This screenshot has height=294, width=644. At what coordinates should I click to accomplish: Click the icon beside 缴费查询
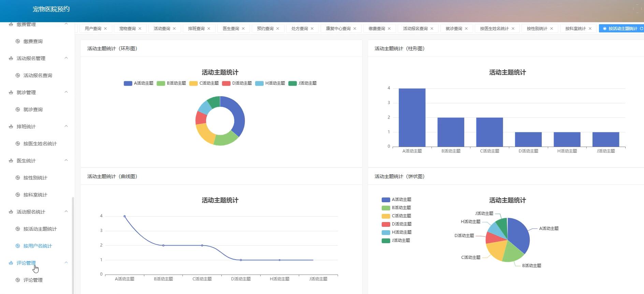click(x=18, y=41)
